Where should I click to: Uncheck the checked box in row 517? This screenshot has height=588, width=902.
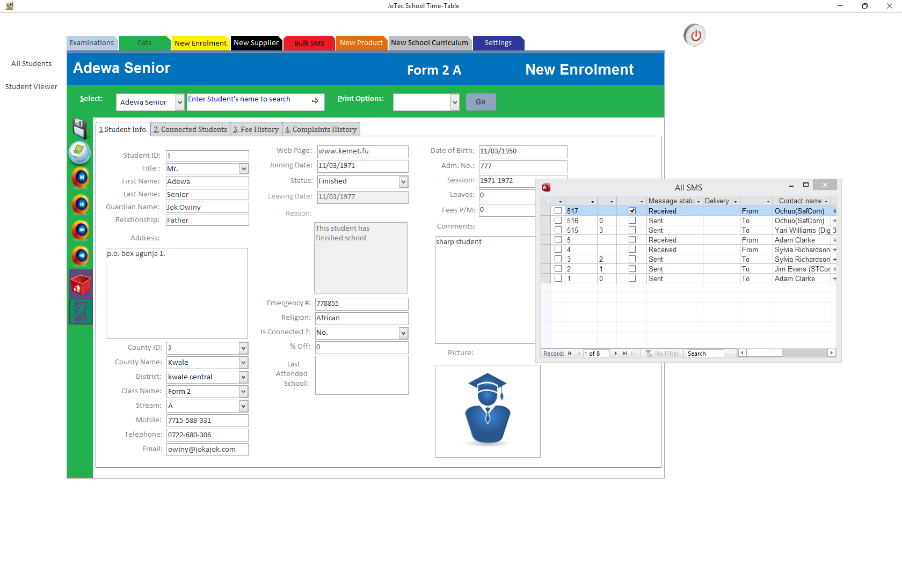(632, 211)
